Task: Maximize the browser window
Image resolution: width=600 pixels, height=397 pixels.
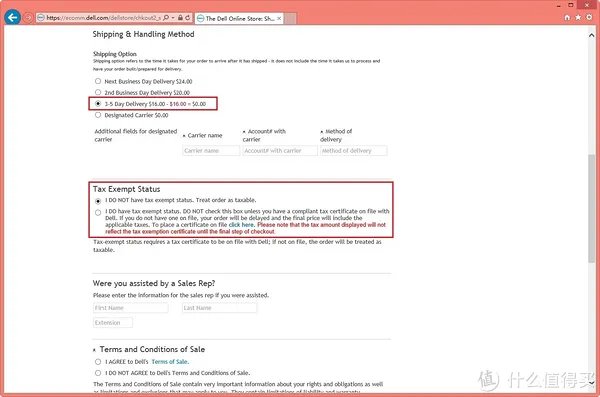Action: point(571,5)
